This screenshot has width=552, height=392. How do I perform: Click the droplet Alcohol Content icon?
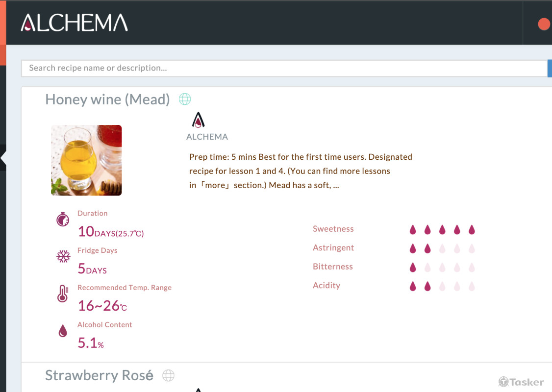tap(63, 331)
